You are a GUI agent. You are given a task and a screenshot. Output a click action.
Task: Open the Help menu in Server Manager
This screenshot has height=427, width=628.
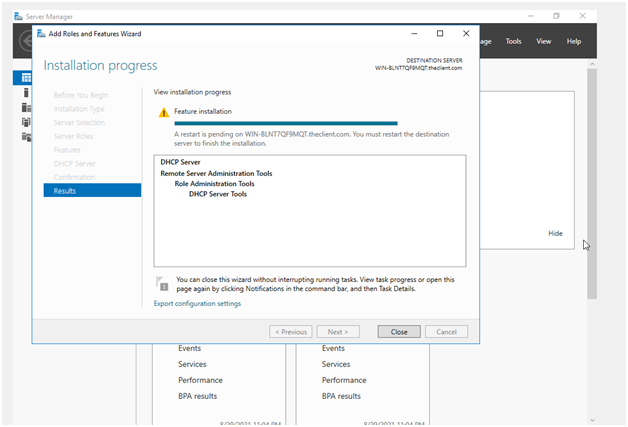click(x=574, y=41)
